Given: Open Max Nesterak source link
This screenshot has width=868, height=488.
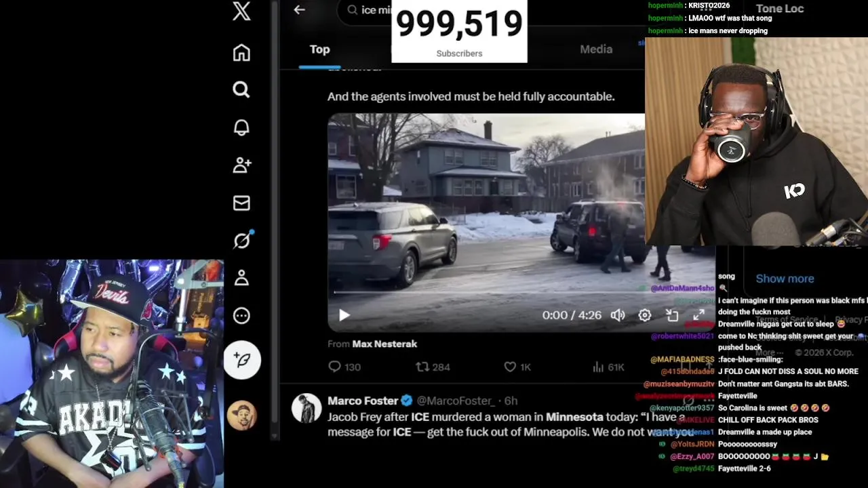Looking at the screenshot, I should pos(384,344).
